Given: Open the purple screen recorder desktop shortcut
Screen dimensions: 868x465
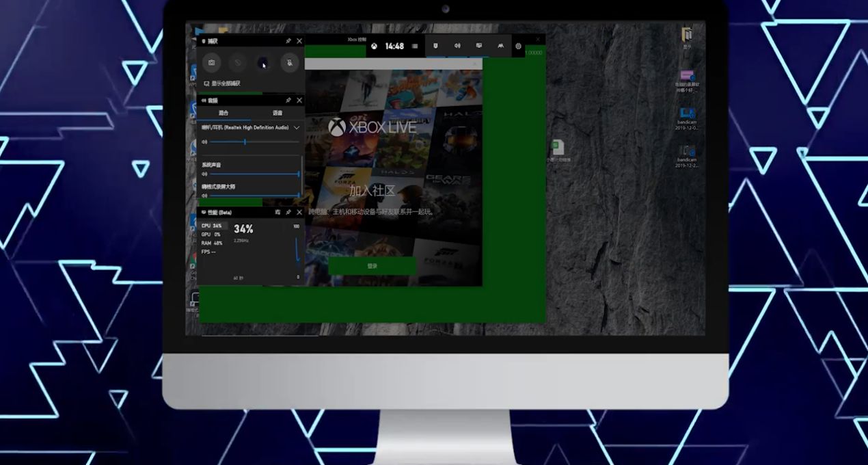Looking at the screenshot, I should 687,80.
